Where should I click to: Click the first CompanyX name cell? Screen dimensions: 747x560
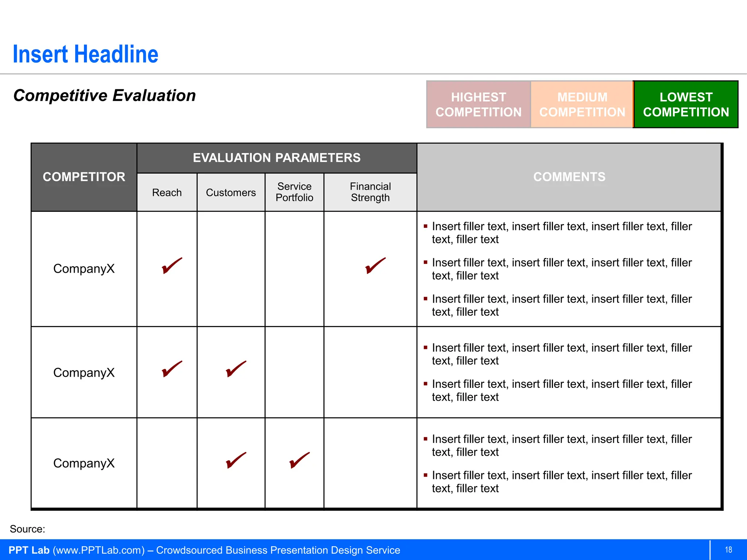tap(84, 269)
